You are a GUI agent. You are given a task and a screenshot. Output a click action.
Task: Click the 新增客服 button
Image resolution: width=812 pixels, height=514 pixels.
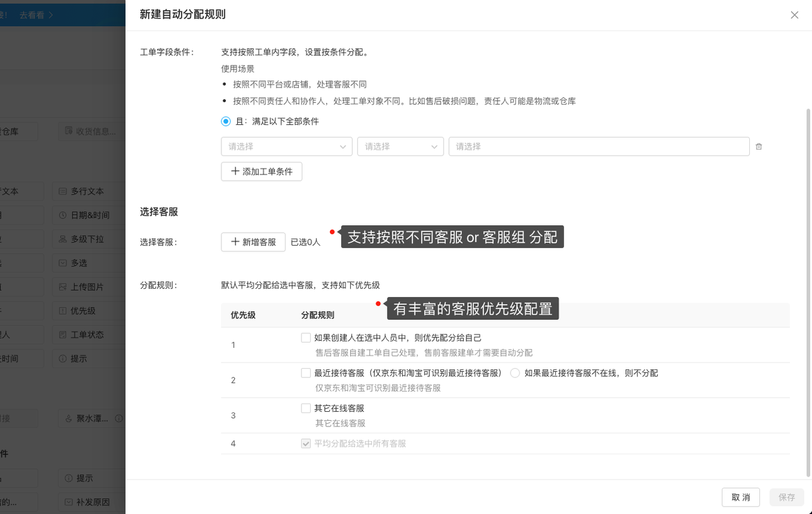point(253,242)
